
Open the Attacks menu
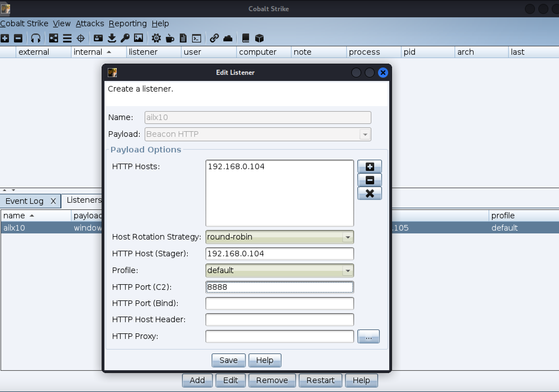pyautogui.click(x=90, y=23)
